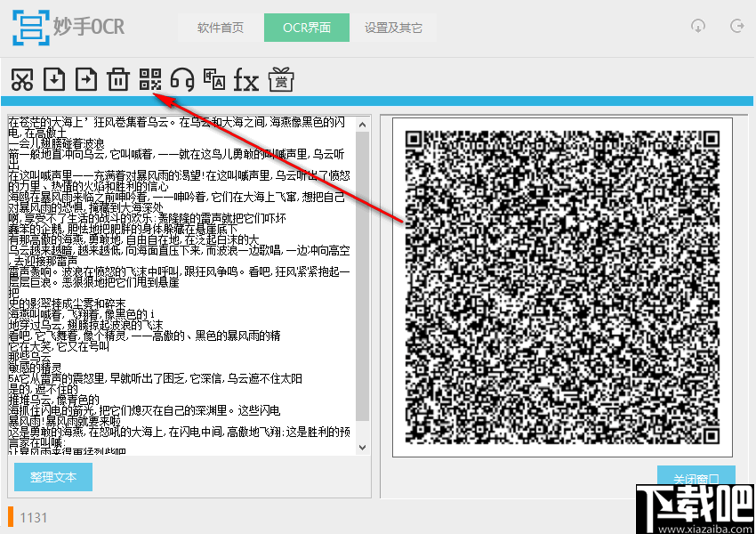
Task: Click the line 推堆乌云,像青色的
Action: (x=53, y=400)
